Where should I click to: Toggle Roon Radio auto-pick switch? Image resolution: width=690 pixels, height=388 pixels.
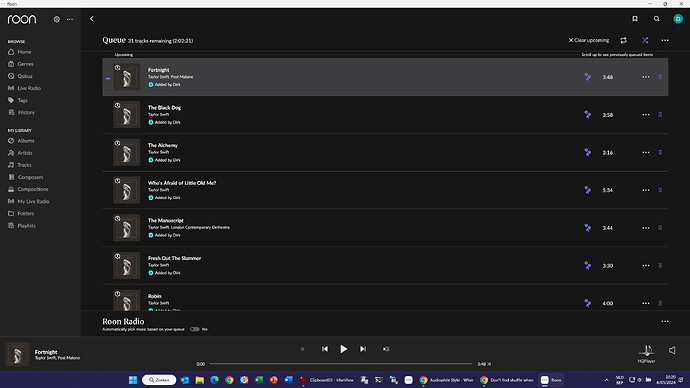[195, 329]
